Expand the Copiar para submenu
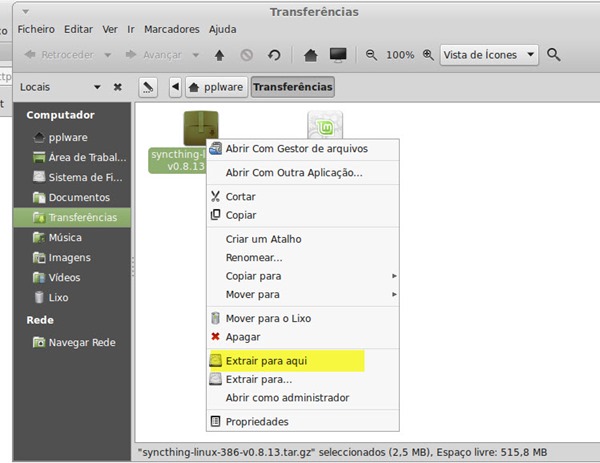 (303, 276)
